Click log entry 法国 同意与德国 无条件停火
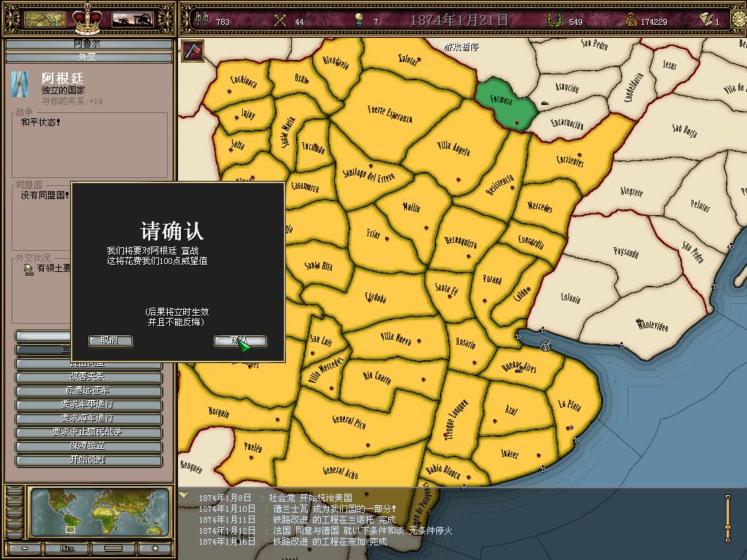Viewport: 747px width, 560px height. coord(363,531)
